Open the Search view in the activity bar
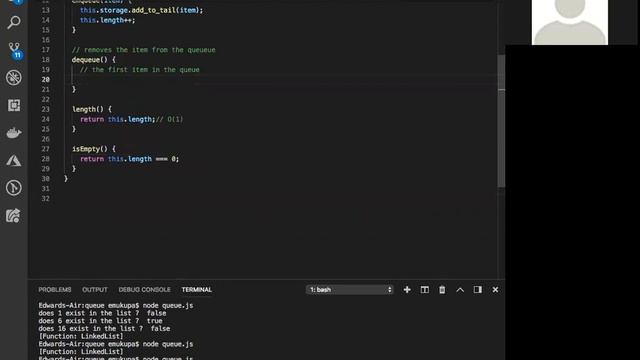Image resolution: width=640 pixels, height=360 pixels. click(x=14, y=22)
